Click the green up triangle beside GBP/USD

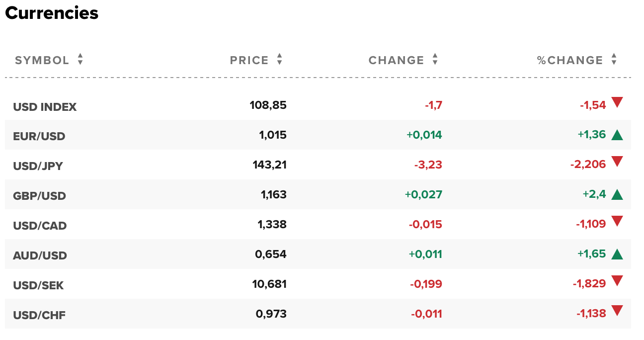coord(618,194)
